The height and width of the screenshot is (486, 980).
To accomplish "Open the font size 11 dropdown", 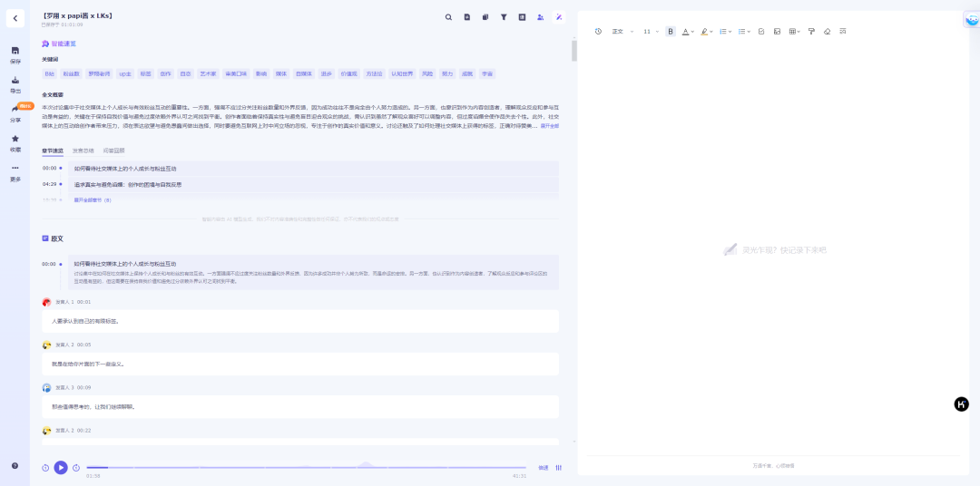I will [x=652, y=32].
